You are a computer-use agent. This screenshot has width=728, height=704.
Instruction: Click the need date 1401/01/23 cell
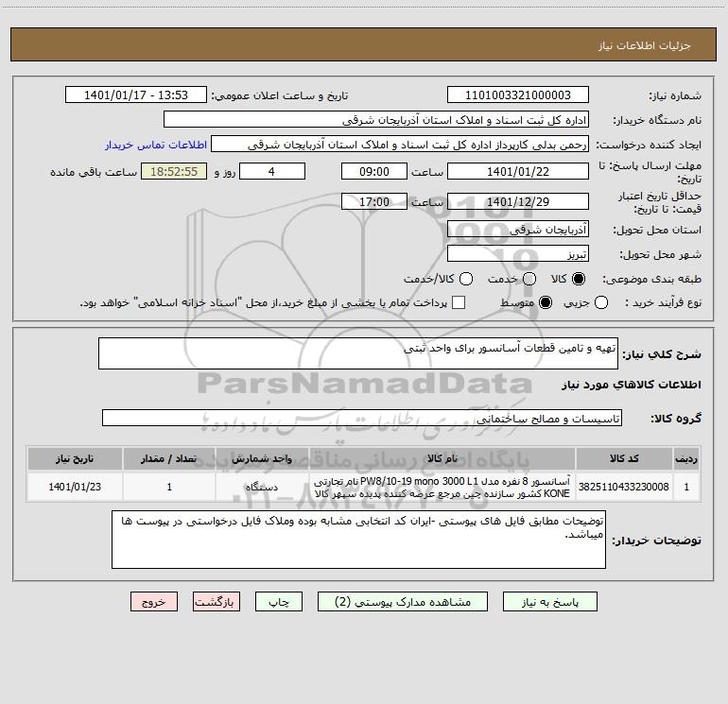(x=75, y=487)
